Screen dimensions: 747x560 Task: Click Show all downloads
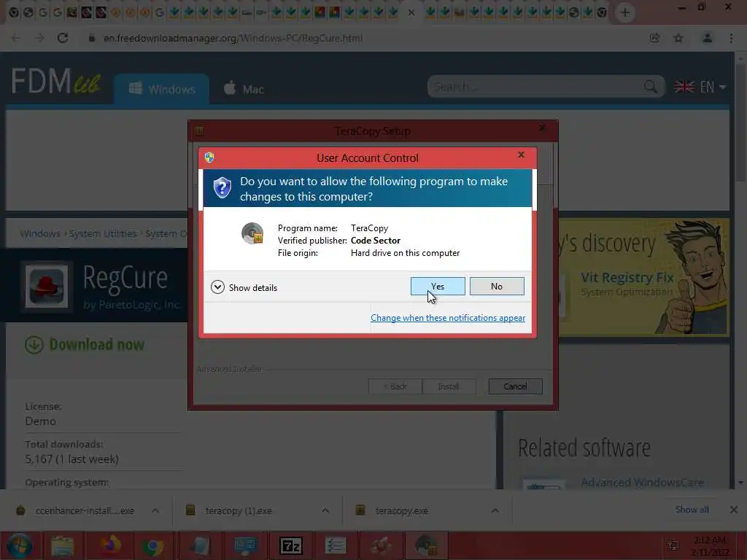(x=692, y=510)
